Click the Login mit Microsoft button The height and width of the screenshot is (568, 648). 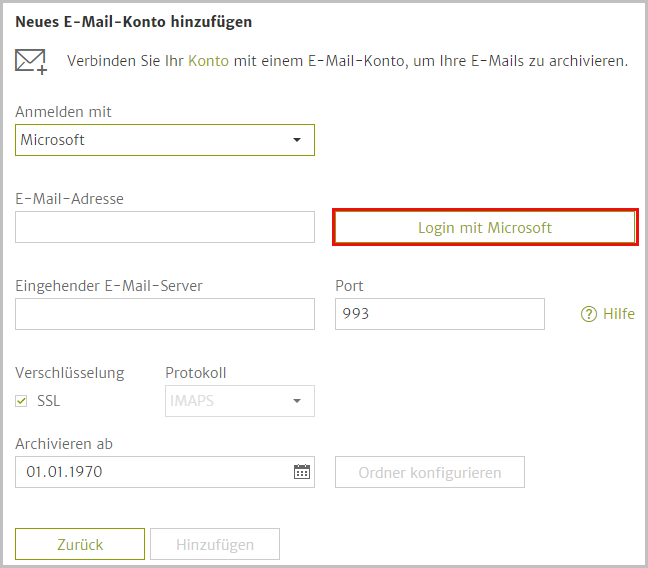[x=485, y=227]
